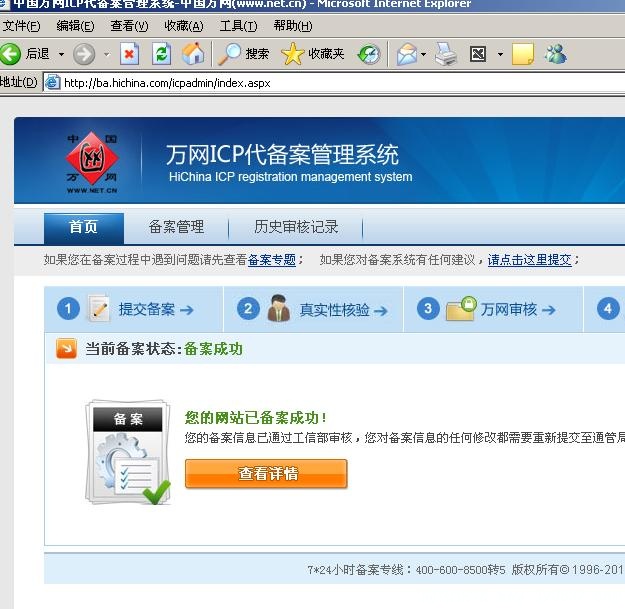
Task: Click the Edit page icon
Action: pyautogui.click(x=478, y=54)
